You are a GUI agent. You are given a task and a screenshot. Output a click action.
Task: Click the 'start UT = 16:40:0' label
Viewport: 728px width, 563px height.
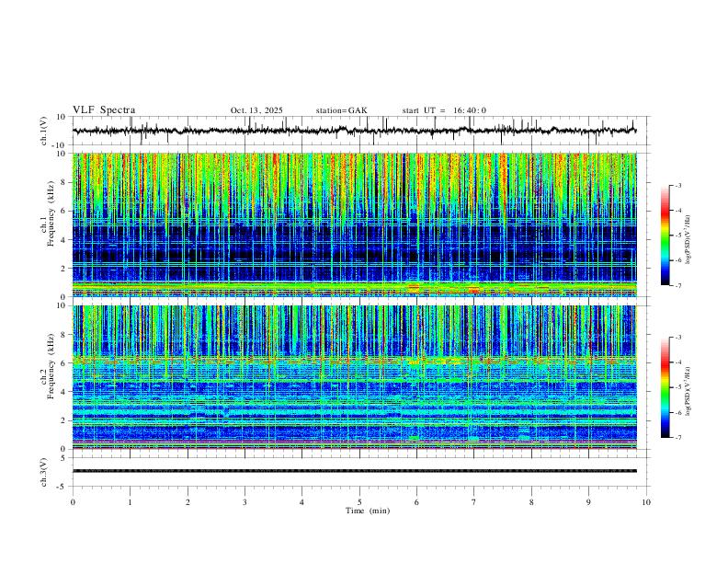point(444,110)
